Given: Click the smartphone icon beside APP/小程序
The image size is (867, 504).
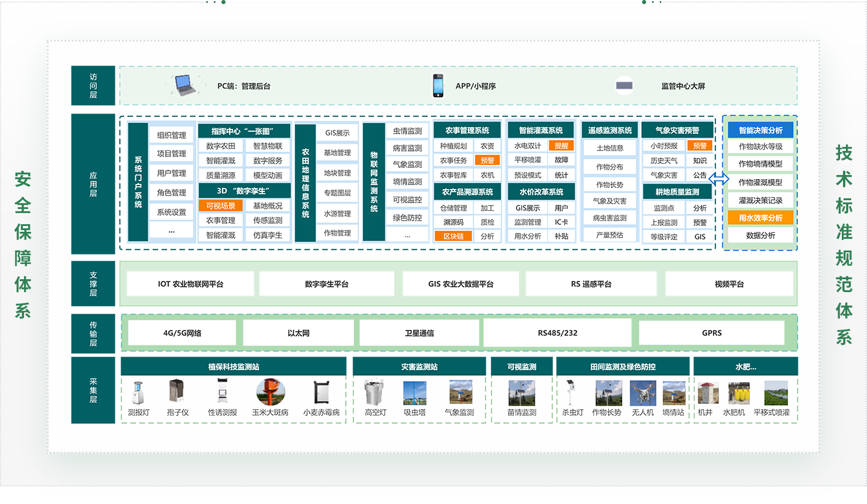Looking at the screenshot, I should point(438,85).
